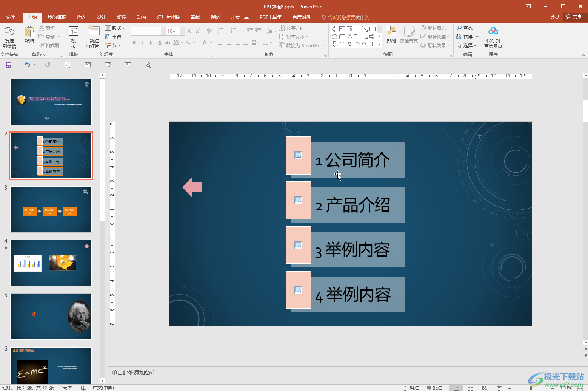Click 单击此处添加备注 notes area
This screenshot has width=588, height=391.
click(x=134, y=373)
